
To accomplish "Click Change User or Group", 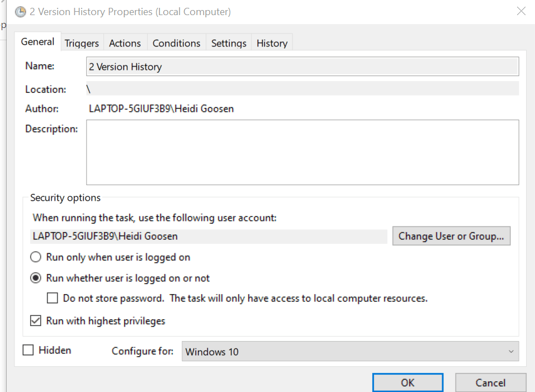I will pos(451,235).
